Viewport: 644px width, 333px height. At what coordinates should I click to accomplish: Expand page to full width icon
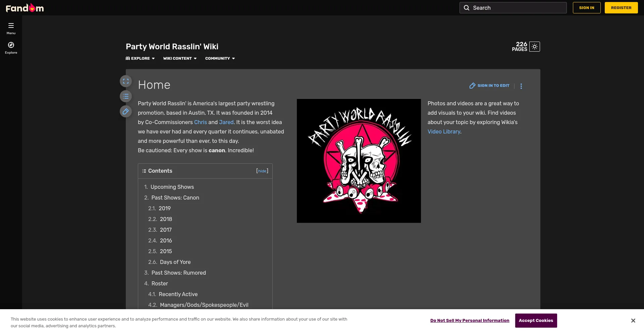pos(126,81)
